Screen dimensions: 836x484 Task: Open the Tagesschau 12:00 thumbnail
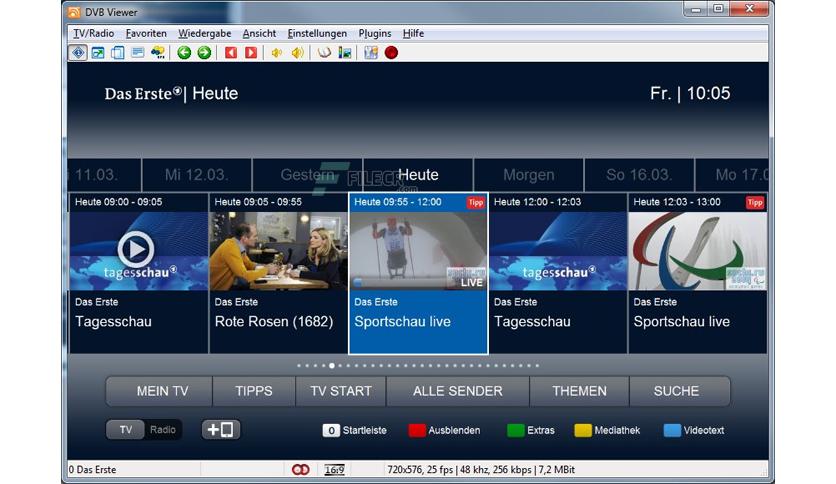(558, 251)
